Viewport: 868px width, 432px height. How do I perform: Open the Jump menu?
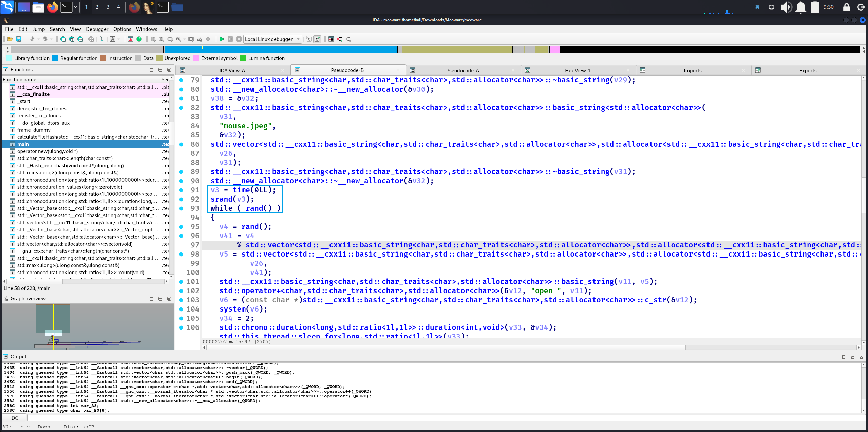pyautogui.click(x=39, y=29)
